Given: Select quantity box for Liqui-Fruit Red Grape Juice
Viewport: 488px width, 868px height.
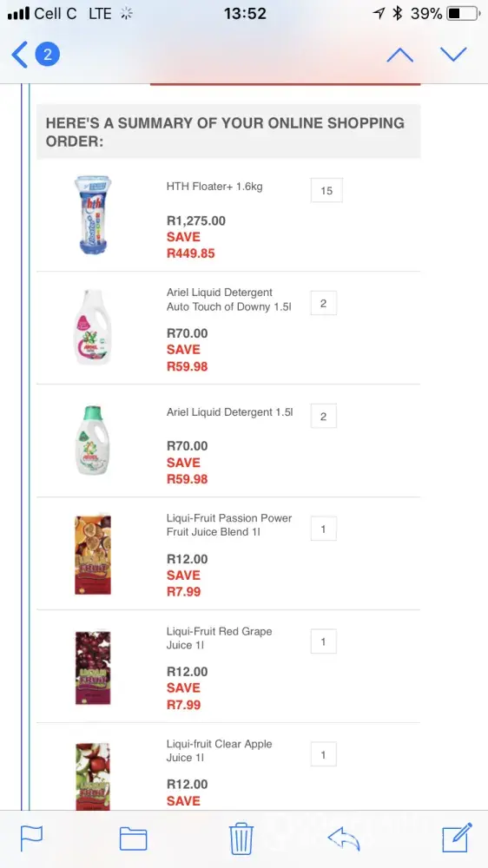Looking at the screenshot, I should coord(324,641).
